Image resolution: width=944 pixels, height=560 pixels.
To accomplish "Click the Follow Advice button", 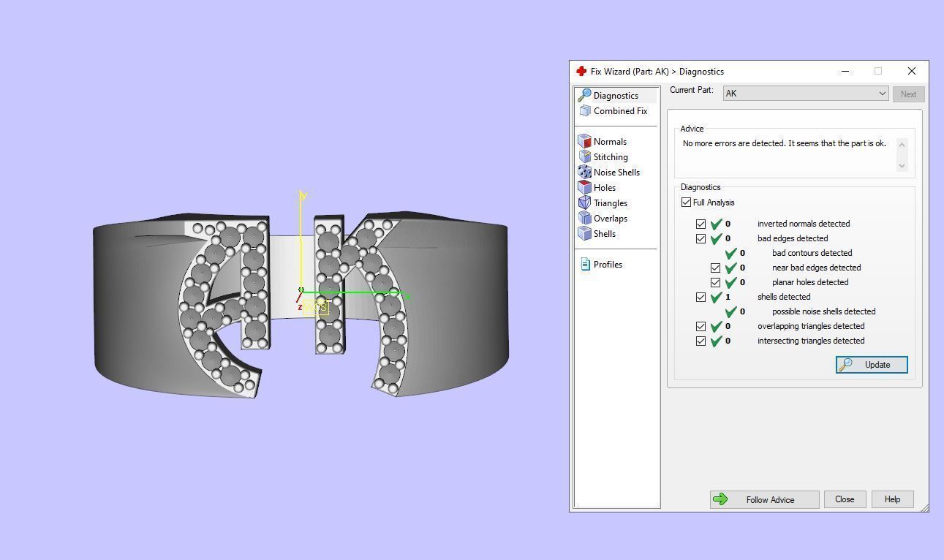I will pyautogui.click(x=764, y=499).
